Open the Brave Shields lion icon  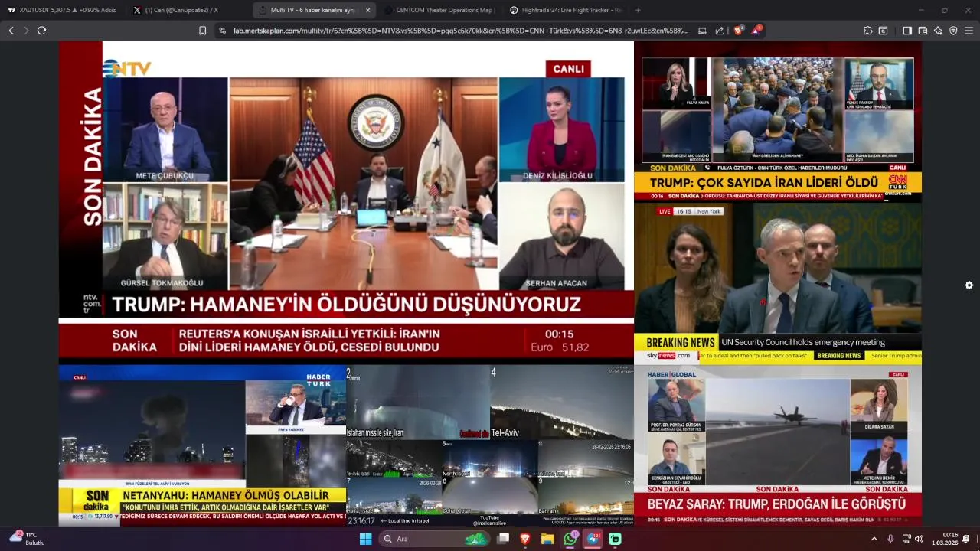tap(738, 31)
